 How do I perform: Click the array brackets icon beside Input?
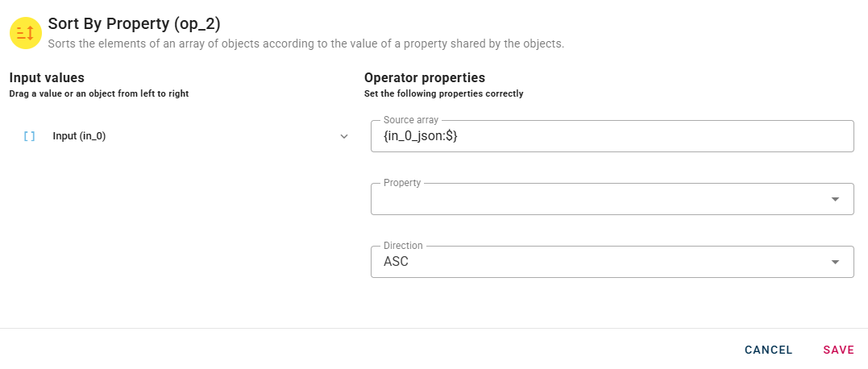point(30,137)
